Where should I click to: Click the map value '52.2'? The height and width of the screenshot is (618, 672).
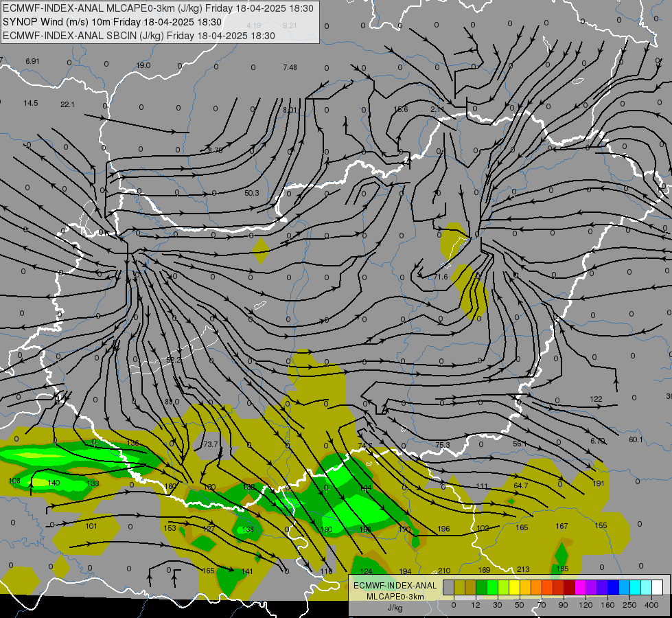[174, 360]
